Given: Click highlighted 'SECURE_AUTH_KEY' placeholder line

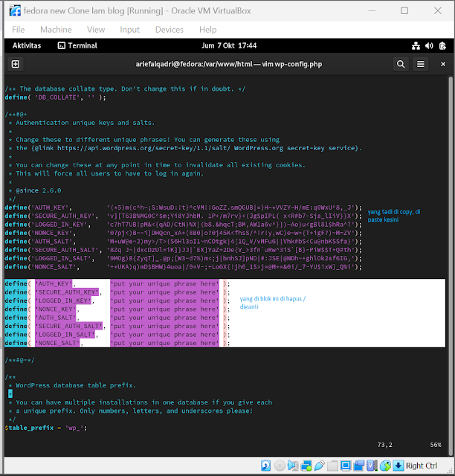Looking at the screenshot, I should 117,292.
